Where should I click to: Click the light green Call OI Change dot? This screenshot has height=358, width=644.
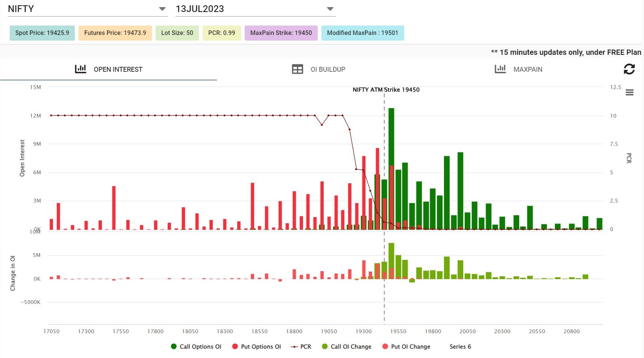point(325,346)
